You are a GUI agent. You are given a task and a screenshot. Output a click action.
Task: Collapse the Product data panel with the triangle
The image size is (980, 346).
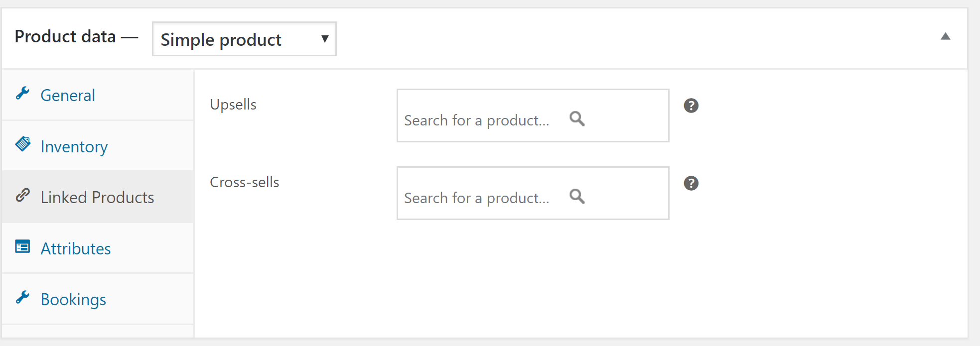click(x=945, y=36)
